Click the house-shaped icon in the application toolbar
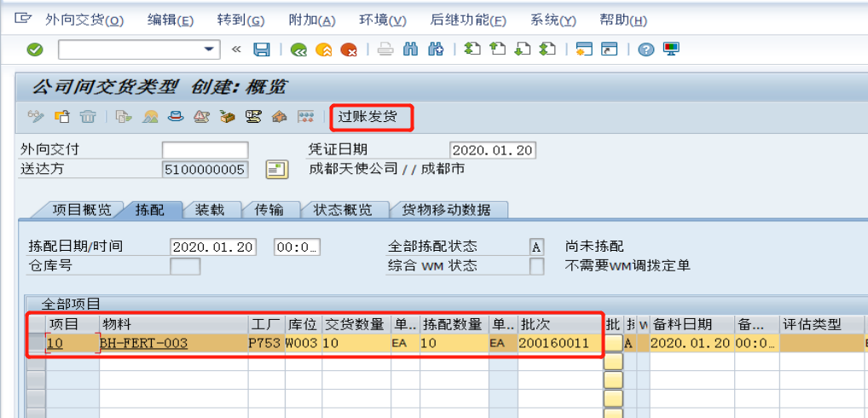This screenshot has width=868, height=418. (280, 117)
